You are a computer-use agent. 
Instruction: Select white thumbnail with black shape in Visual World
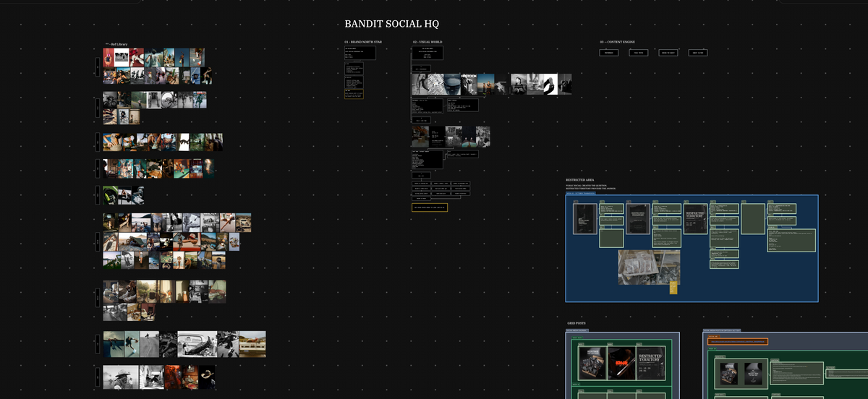tap(550, 84)
